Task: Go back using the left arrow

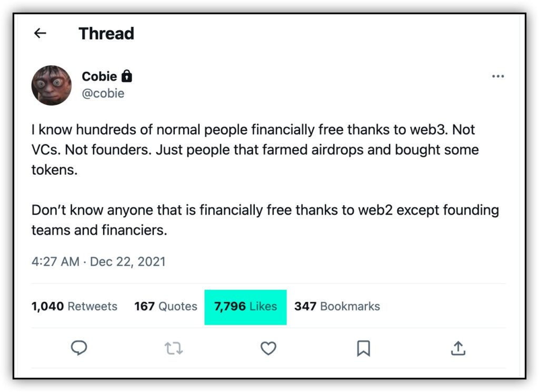Action: tap(40, 33)
